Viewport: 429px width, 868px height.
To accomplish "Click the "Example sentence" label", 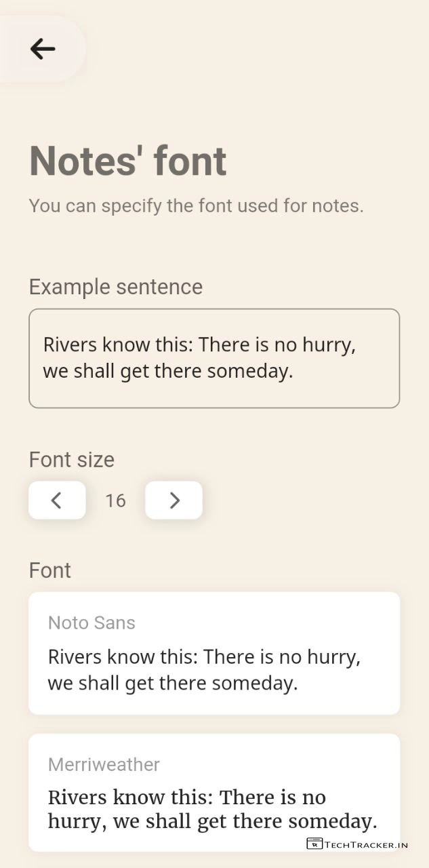I will click(116, 287).
